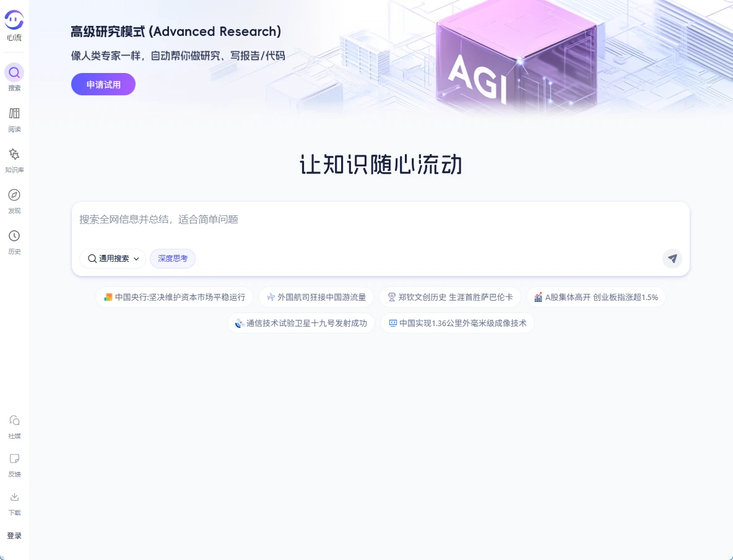Open the 通信技术试验卫星十九号 topic
Viewport: 733px width, 560px height.
click(301, 323)
